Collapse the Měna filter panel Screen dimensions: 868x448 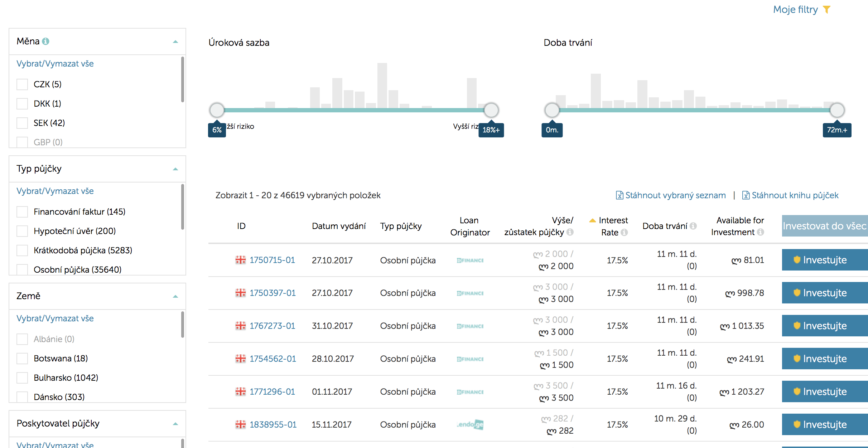point(175,42)
